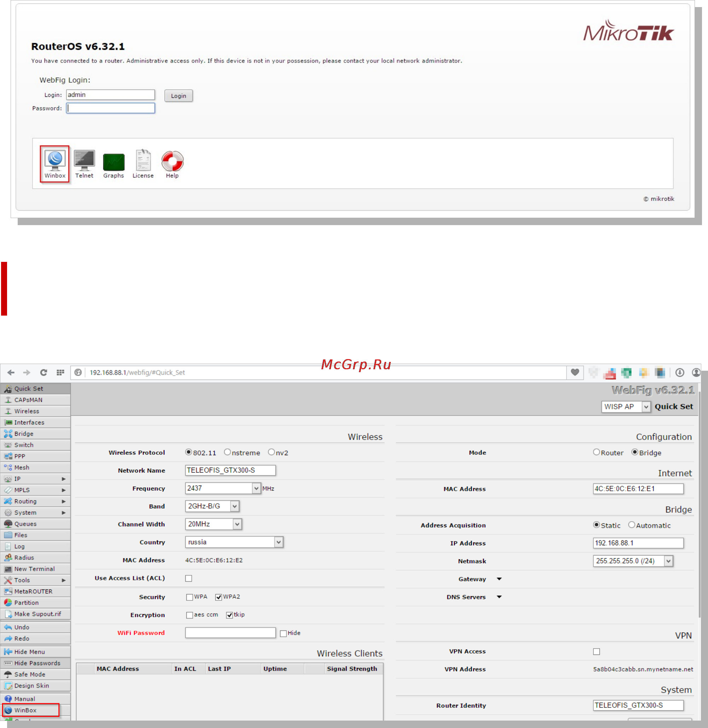This screenshot has height=728, width=708.
Task: Open the Interfaces menu entry
Action: click(x=35, y=422)
